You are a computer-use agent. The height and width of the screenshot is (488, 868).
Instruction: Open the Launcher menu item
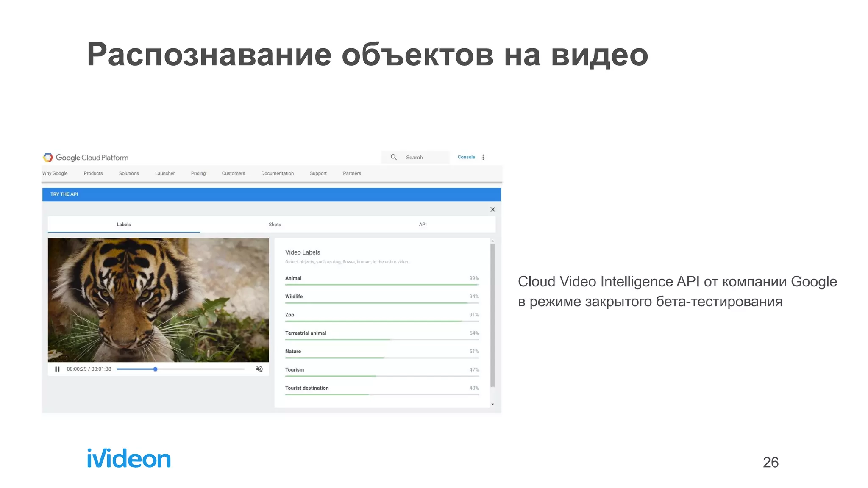[x=165, y=173]
